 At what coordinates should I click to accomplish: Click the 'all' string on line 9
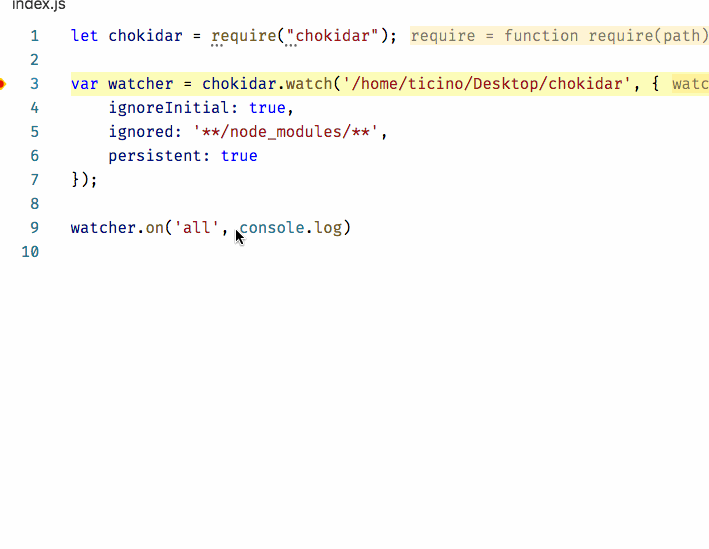pyautogui.click(x=197, y=227)
